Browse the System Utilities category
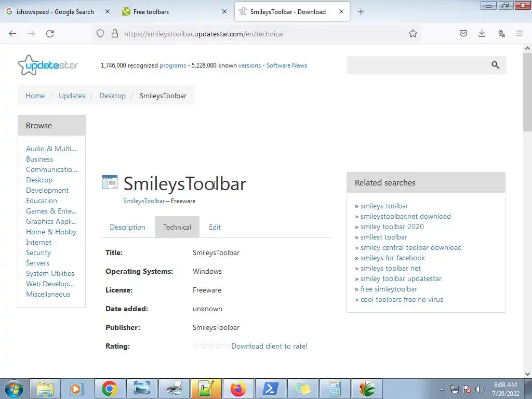The width and height of the screenshot is (532, 399). coord(50,273)
